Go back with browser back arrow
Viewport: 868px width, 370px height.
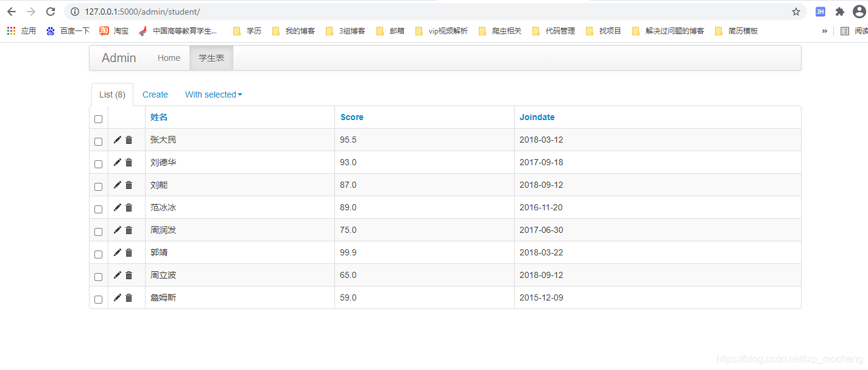click(12, 12)
